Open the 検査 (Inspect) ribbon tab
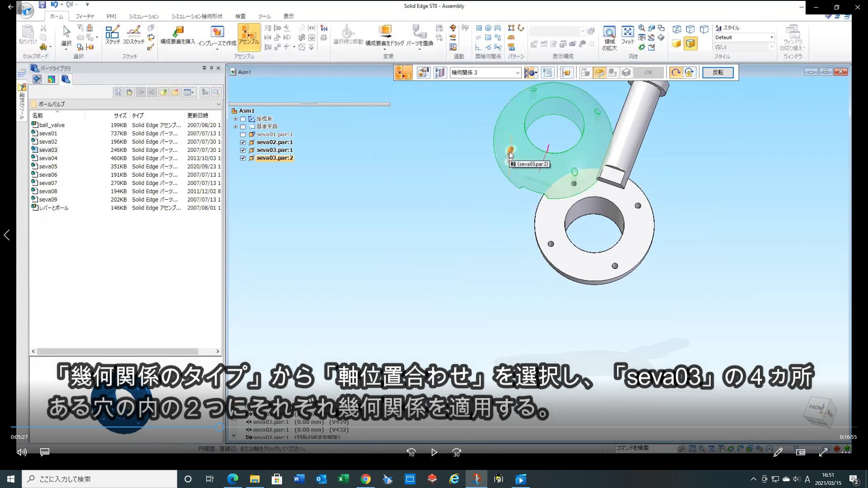 coord(241,16)
